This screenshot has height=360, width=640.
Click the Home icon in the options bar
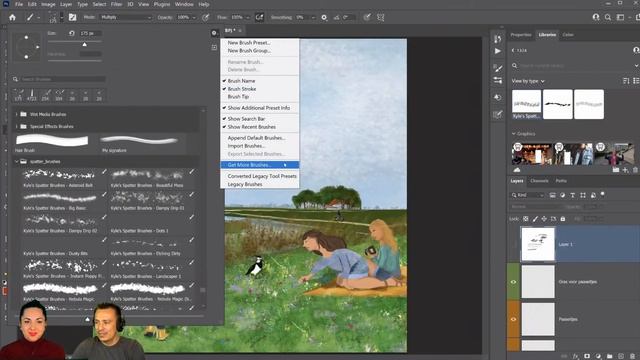pos(12,18)
